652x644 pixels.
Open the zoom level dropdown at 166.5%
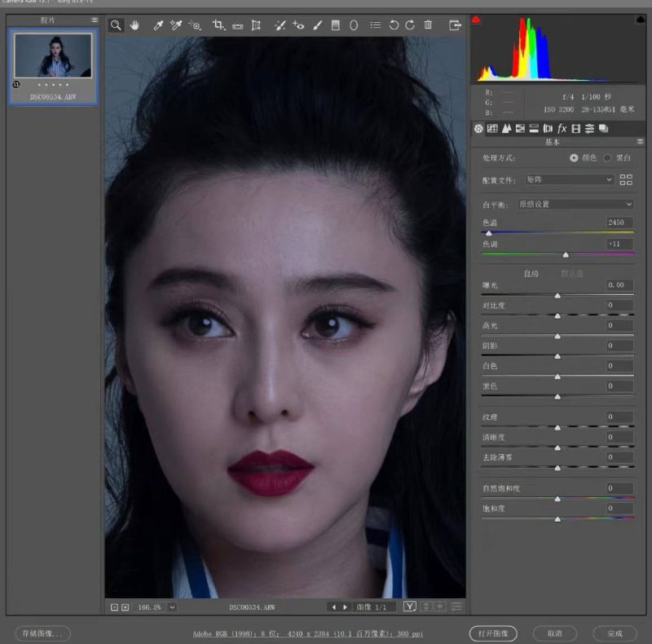(x=172, y=607)
